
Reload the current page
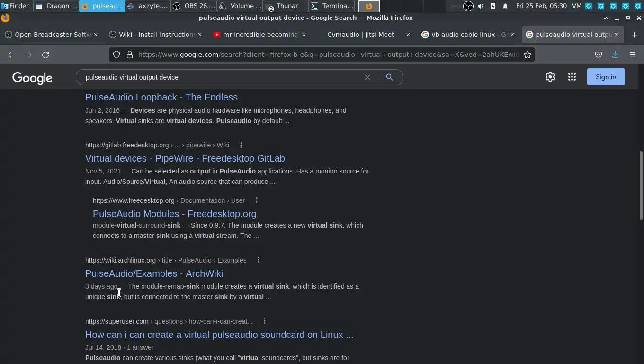click(x=45, y=55)
